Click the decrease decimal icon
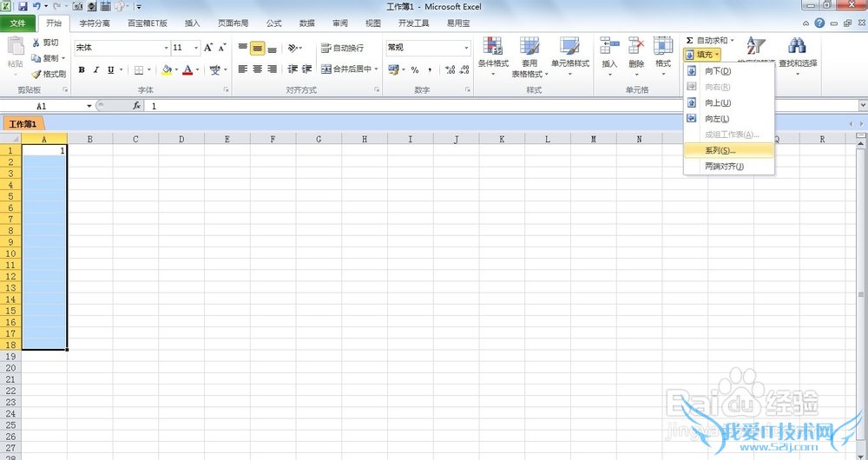Image resolution: width=868 pixels, height=460 pixels. [x=465, y=69]
